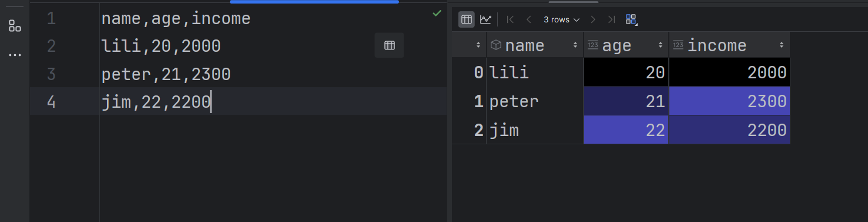The width and height of the screenshot is (868, 222).
Task: Select table row index 2
Action: [x=470, y=130]
